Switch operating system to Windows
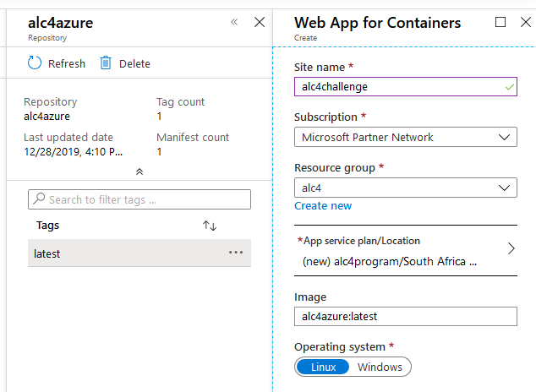This screenshot has width=536, height=392. [x=380, y=367]
